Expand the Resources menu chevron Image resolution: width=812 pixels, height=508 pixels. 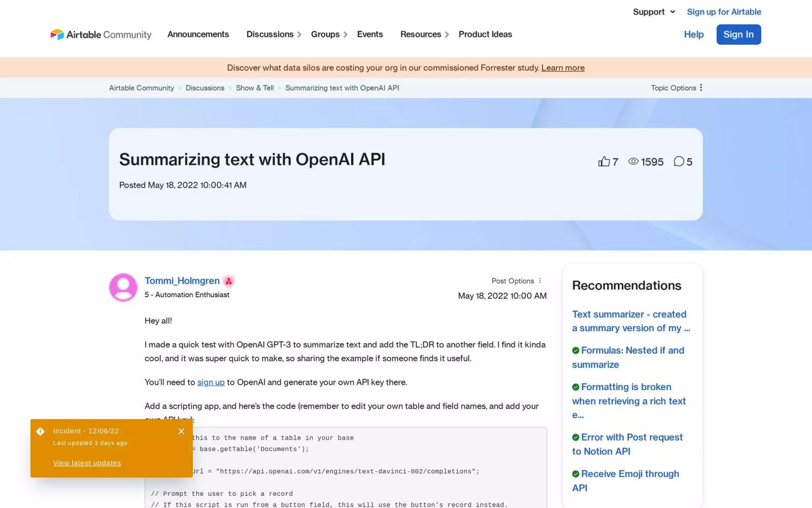(x=447, y=35)
